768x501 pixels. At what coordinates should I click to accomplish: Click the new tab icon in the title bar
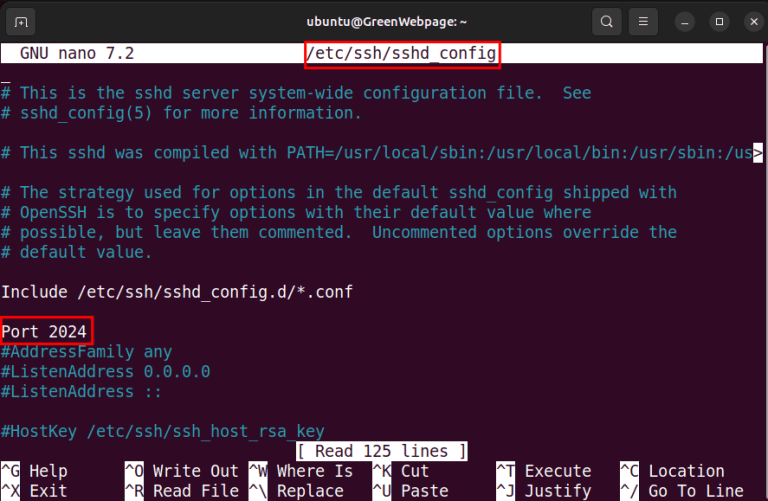pos(22,21)
